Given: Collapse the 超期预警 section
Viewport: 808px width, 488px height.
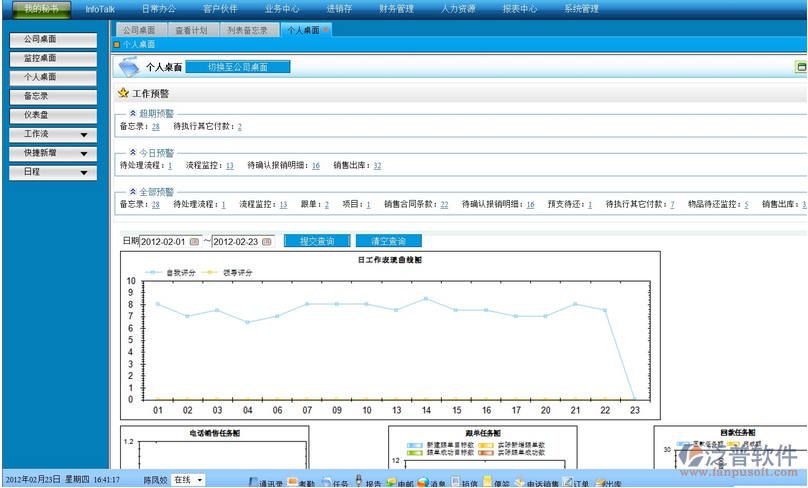Looking at the screenshot, I should [x=132, y=114].
